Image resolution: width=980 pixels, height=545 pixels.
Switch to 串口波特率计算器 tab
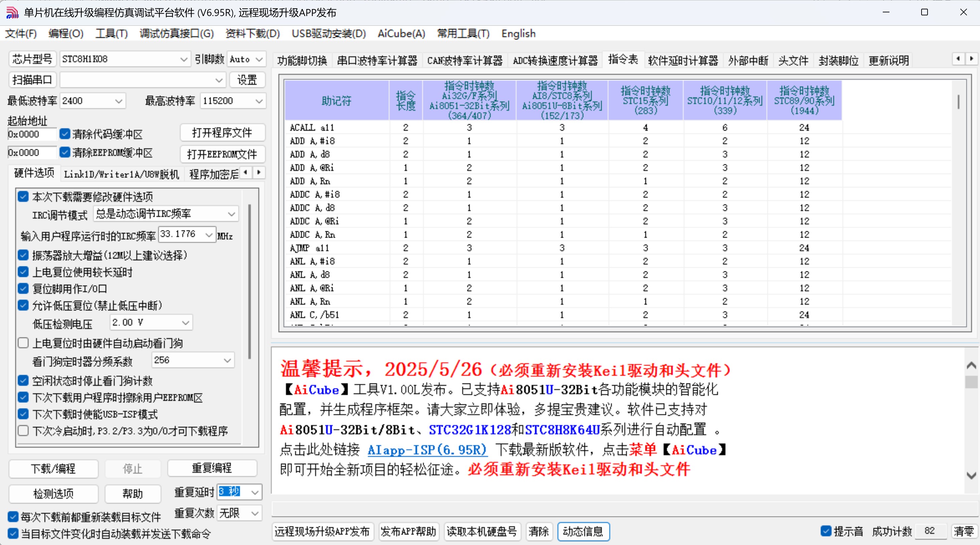click(377, 61)
